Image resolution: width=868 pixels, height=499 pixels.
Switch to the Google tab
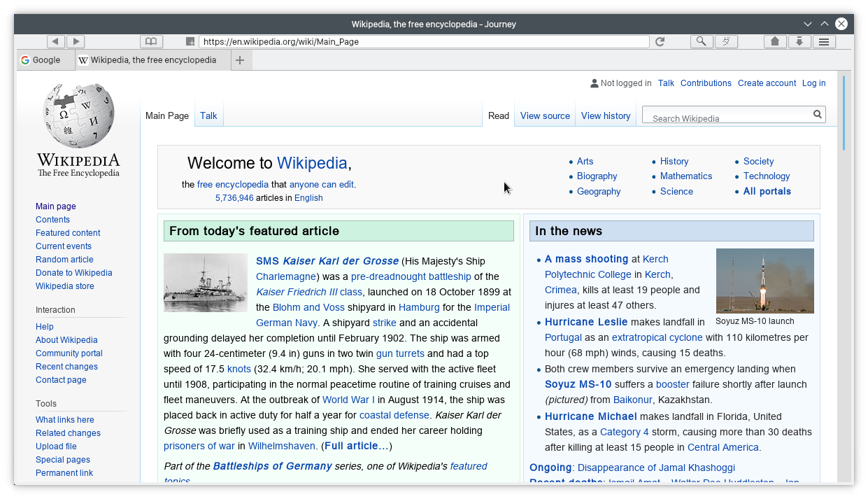tap(45, 59)
